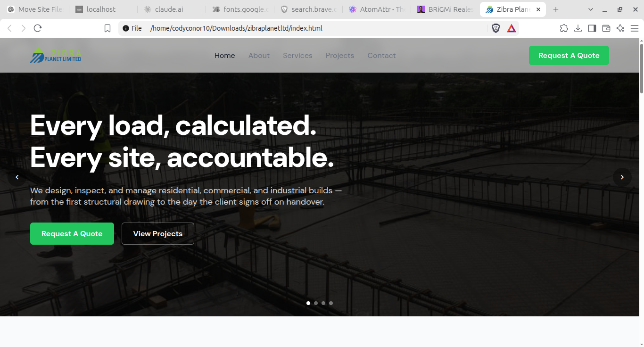Viewport: 644px width, 347px height.
Task: Open a new tab with plus icon
Action: pos(556,9)
